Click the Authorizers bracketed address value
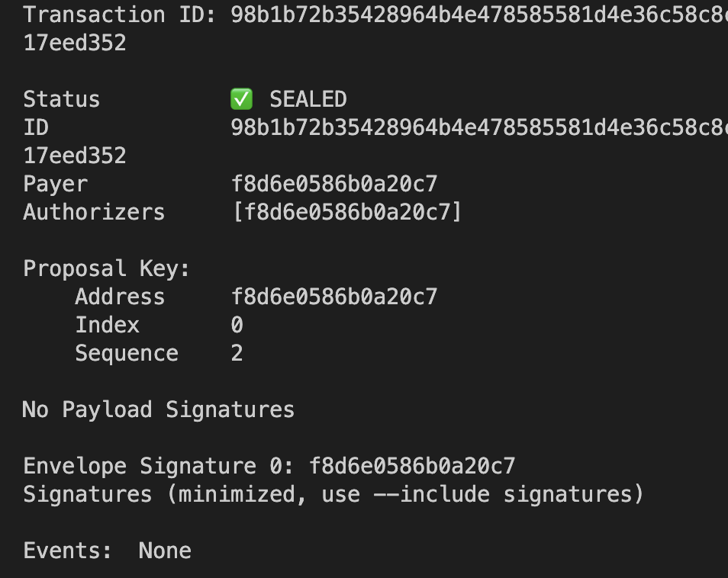This screenshot has width=728, height=578. pyautogui.click(x=346, y=212)
